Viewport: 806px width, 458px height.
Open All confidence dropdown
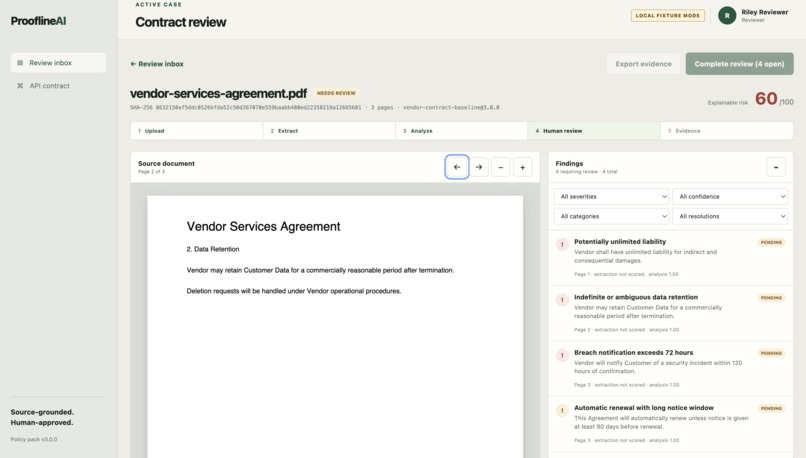pyautogui.click(x=730, y=196)
